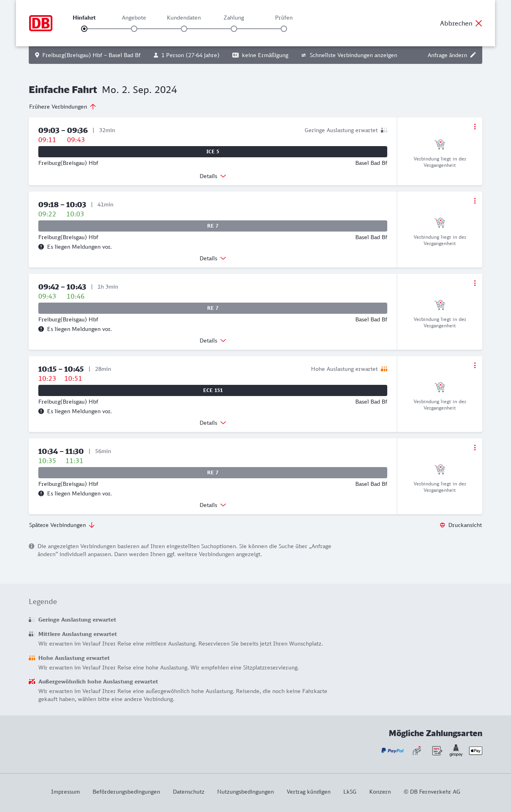Click the red X Abbrechen icon

click(479, 23)
